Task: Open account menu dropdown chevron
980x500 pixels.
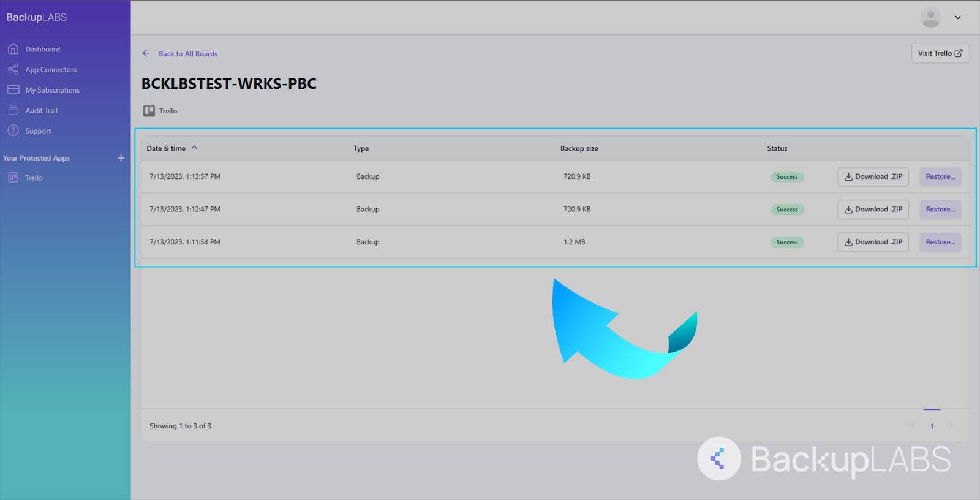Action: (958, 18)
